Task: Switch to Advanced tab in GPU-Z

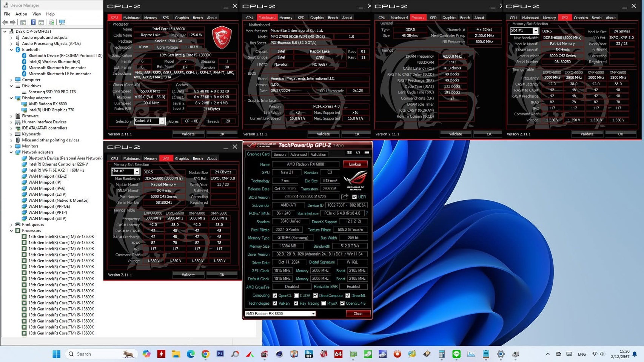Action: coord(299,155)
